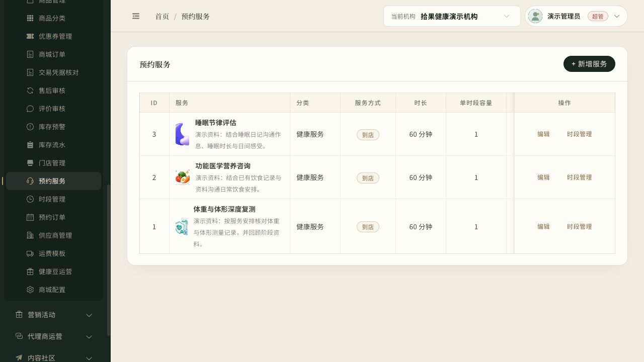Viewport: 644px width, 362px height.
Task: Click the 运费模板 truck icon
Action: [30, 253]
